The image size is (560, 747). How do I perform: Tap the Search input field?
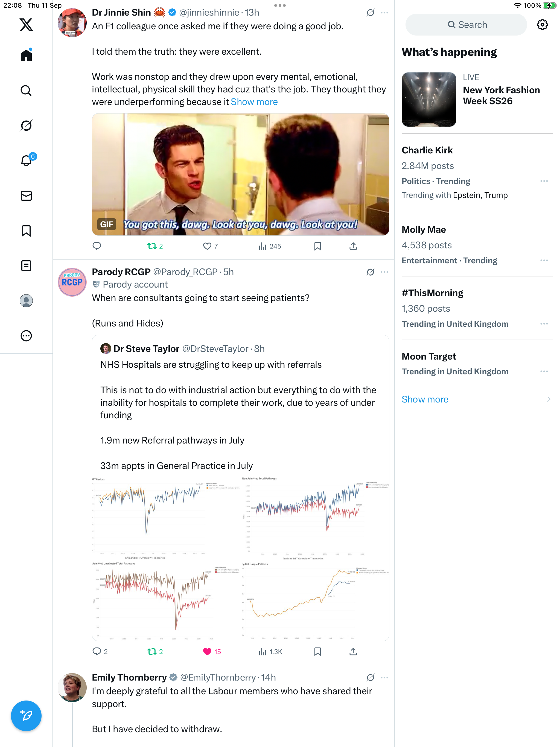coord(466,25)
